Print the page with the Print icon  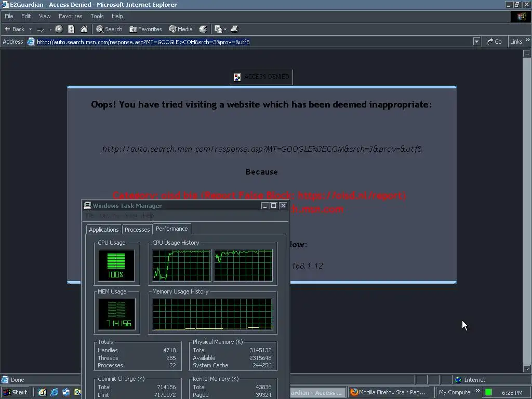pos(235,29)
